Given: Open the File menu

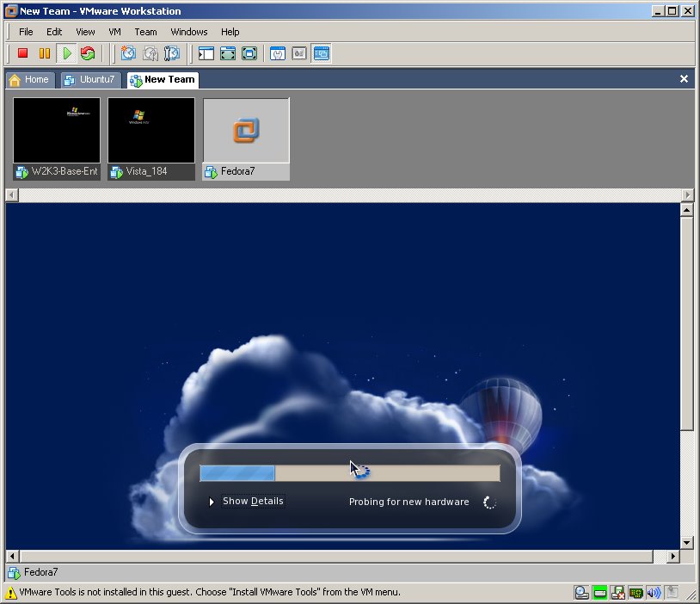Looking at the screenshot, I should (26, 32).
